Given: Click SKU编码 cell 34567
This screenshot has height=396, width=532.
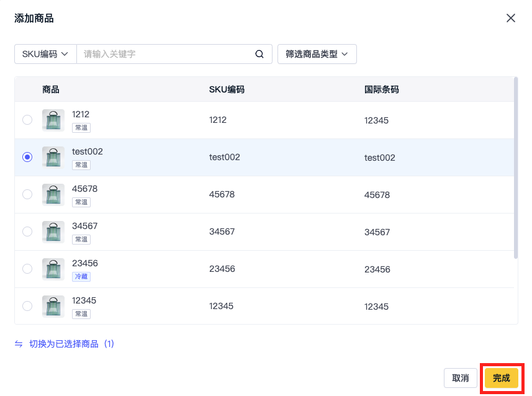Looking at the screenshot, I should click(x=222, y=232).
